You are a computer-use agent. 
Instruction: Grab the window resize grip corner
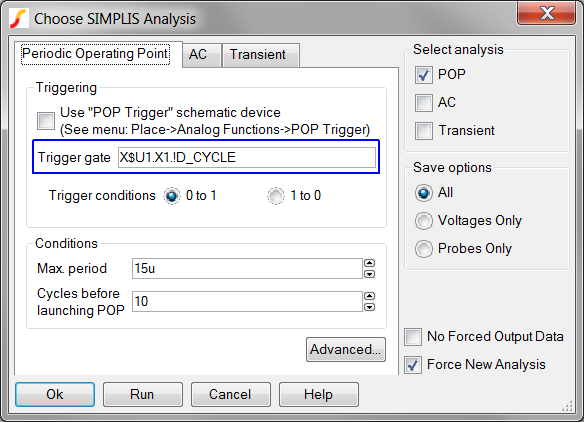(x=567, y=406)
